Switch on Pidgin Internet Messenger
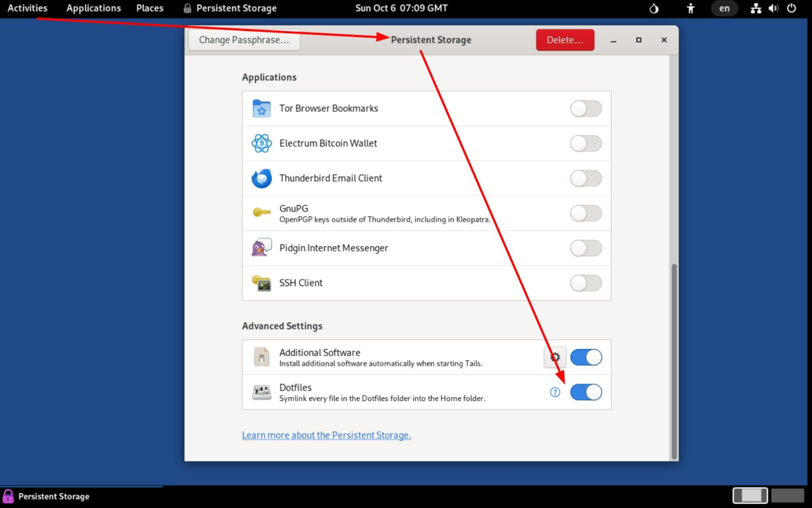The width and height of the screenshot is (812, 508). (x=586, y=248)
